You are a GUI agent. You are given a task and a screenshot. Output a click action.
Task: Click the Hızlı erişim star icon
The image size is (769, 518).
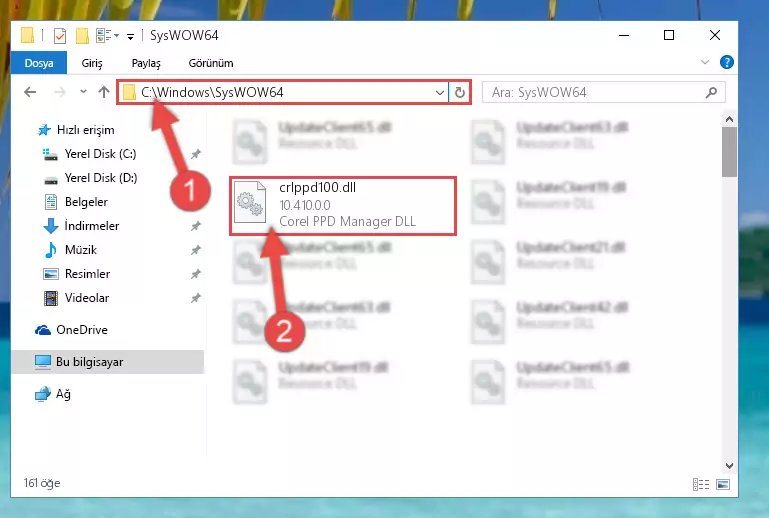click(44, 130)
